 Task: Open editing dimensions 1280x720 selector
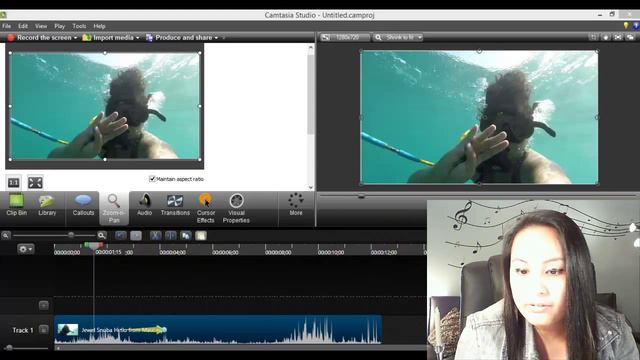pyautogui.click(x=344, y=37)
